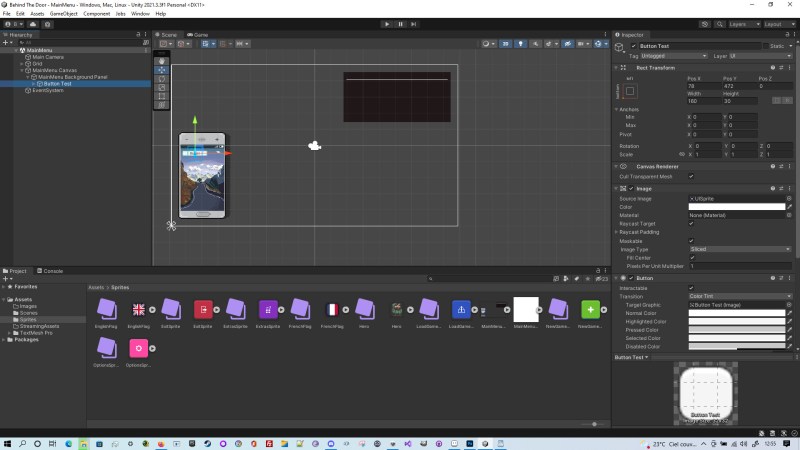Open the Component menu
The height and width of the screenshot is (450, 800).
click(x=96, y=14)
